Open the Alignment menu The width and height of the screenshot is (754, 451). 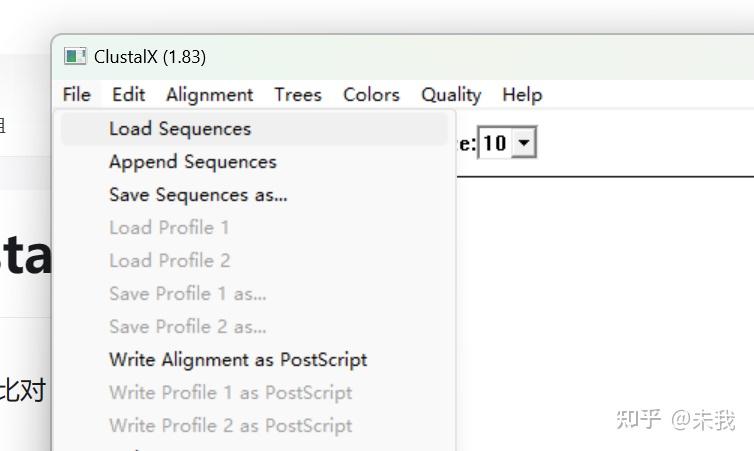tap(209, 95)
